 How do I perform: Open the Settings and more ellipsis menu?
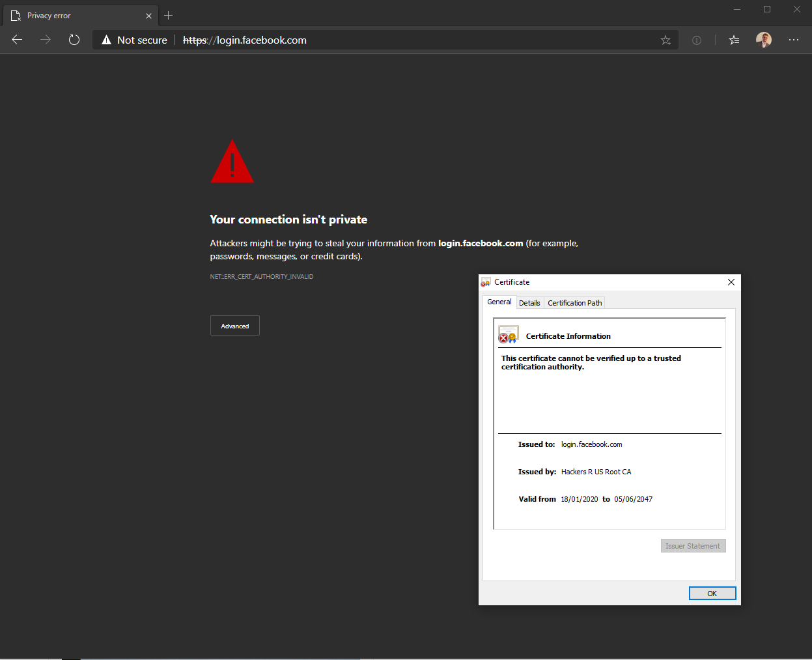click(x=793, y=40)
